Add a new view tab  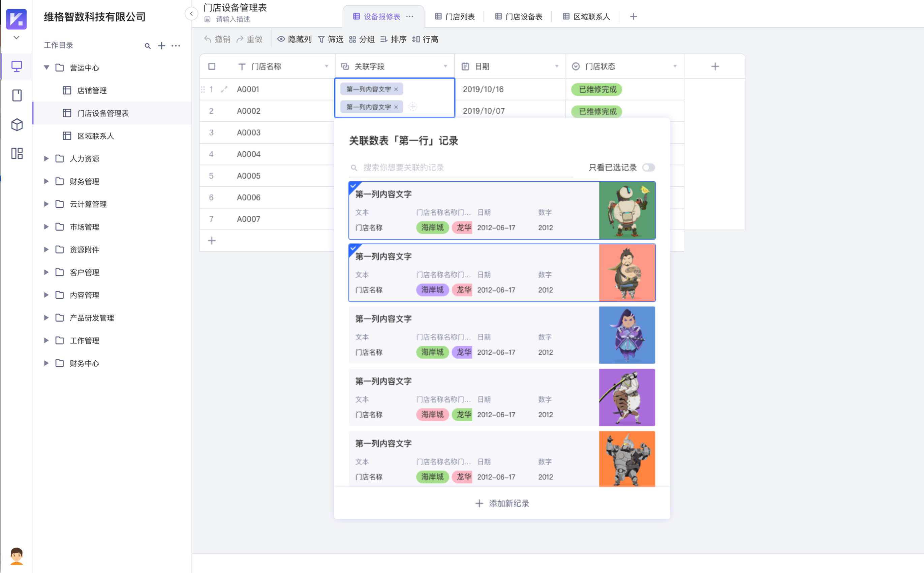634,17
